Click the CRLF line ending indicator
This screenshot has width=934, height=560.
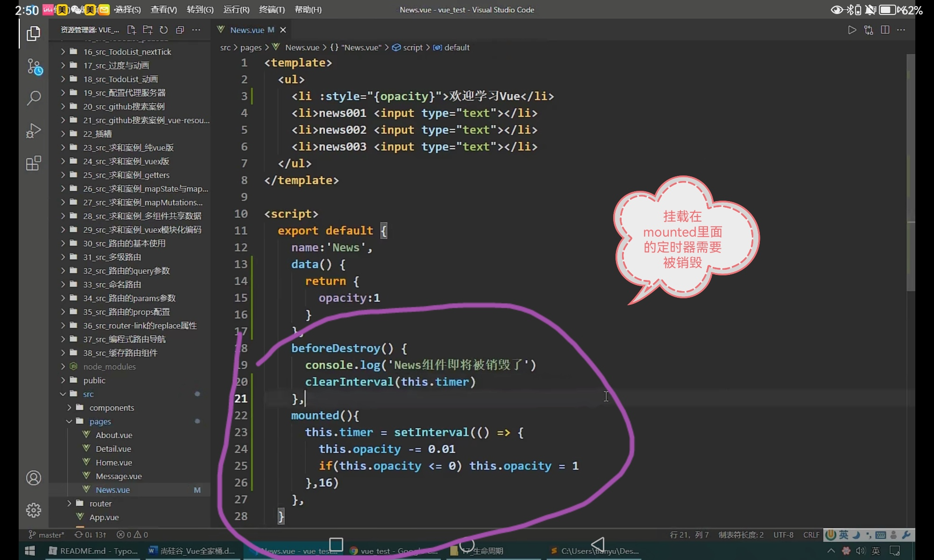(811, 535)
